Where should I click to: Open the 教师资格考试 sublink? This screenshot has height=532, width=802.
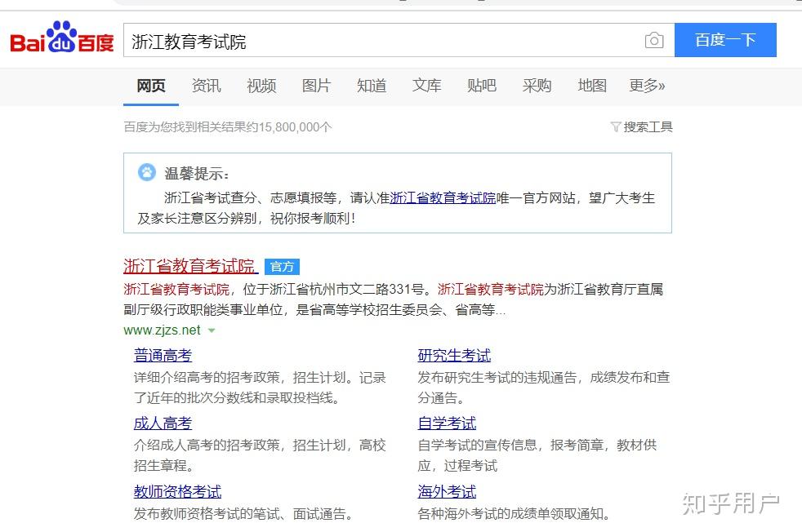[177, 492]
